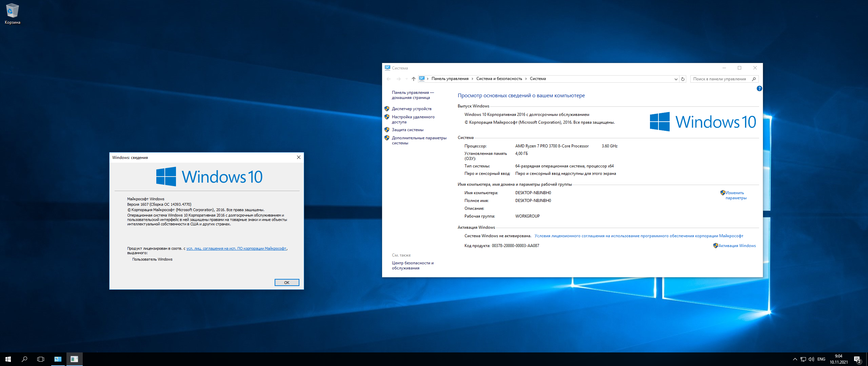Open Task View on taskbar
The height and width of the screenshot is (366, 868).
point(41,359)
